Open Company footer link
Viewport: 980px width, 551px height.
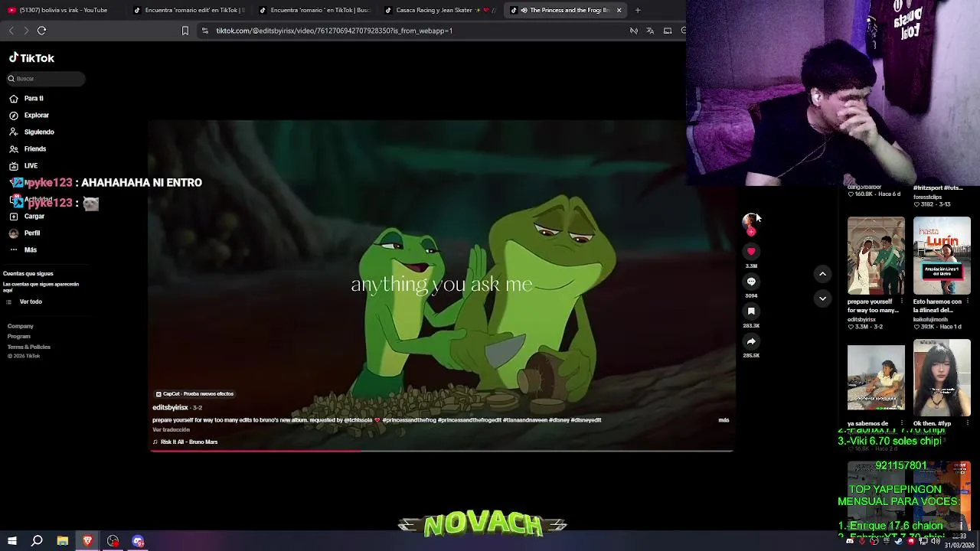point(21,327)
